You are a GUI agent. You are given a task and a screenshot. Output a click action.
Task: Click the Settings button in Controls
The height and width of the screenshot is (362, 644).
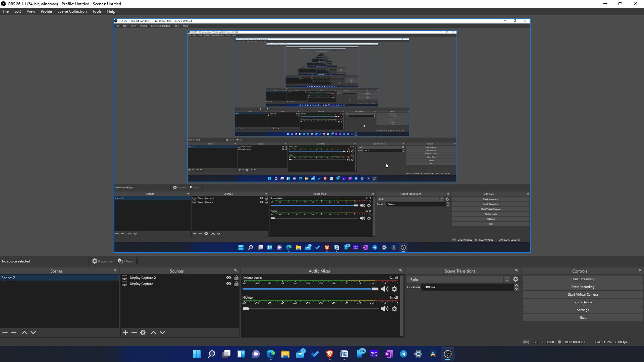click(583, 310)
